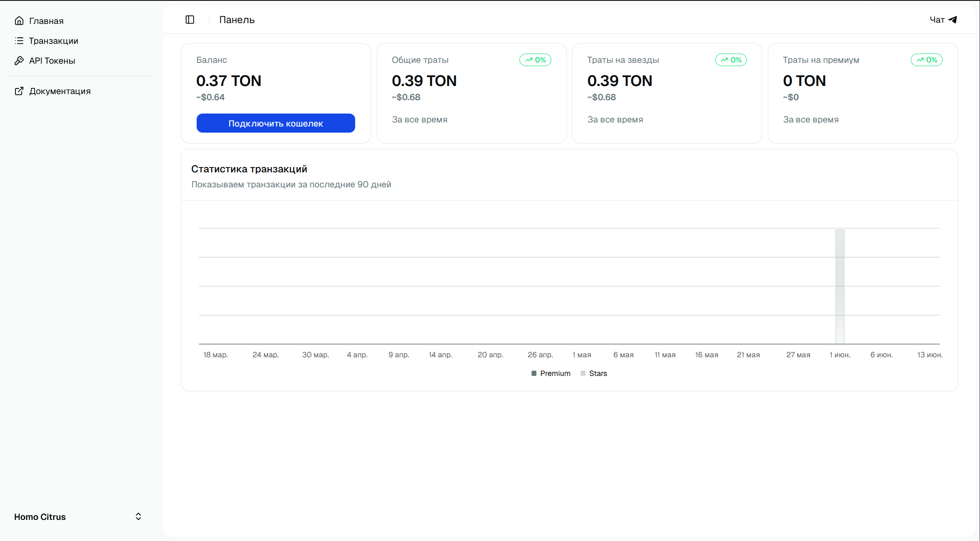The width and height of the screenshot is (980, 541).
Task: Click the 13 июн. axis label
Action: 930,355
